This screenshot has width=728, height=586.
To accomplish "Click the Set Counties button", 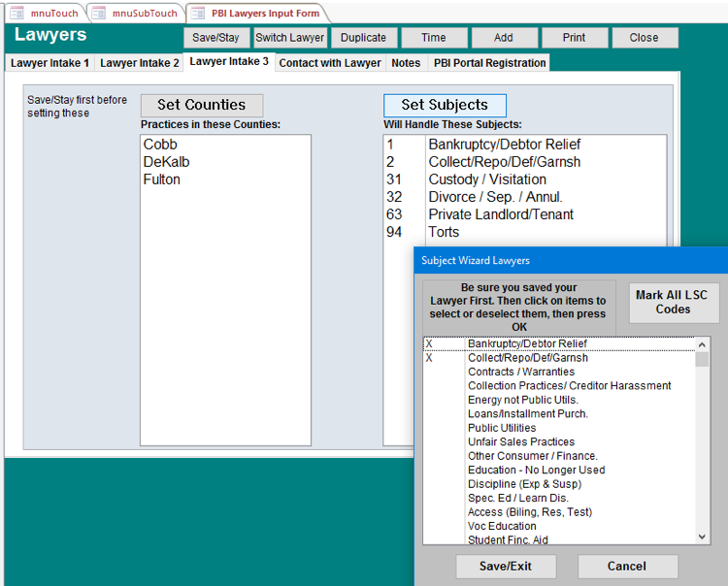I will 201,105.
